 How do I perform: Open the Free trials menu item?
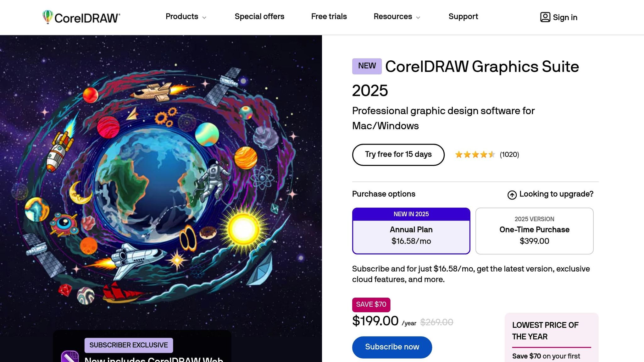tap(329, 17)
